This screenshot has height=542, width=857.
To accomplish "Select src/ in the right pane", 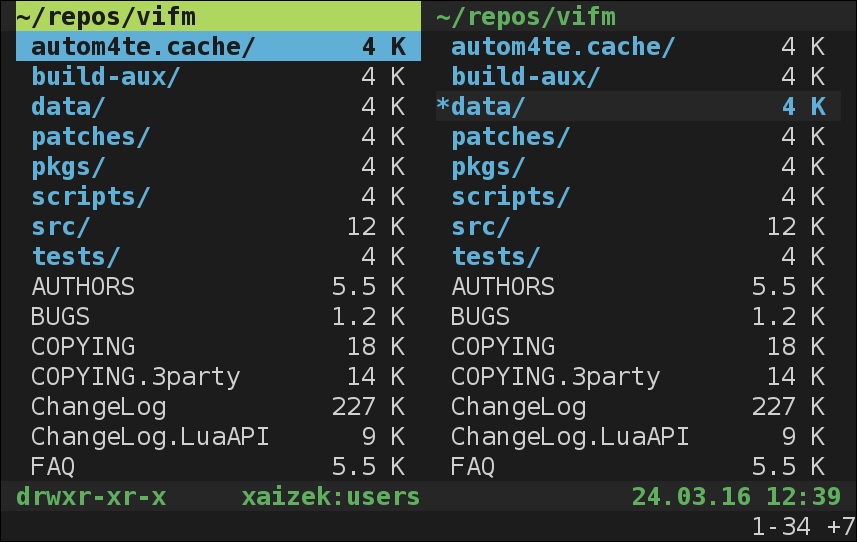I will [638, 227].
